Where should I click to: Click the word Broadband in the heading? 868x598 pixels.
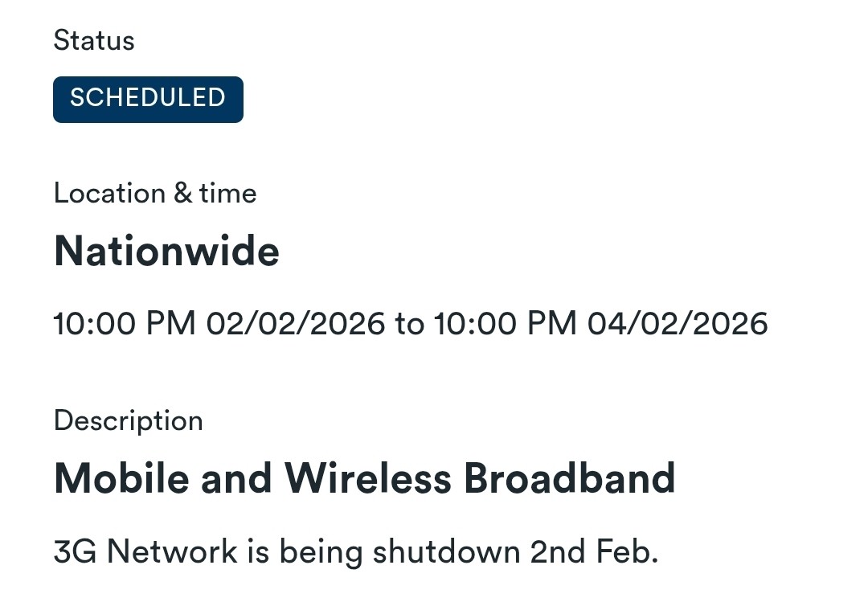[x=569, y=478]
